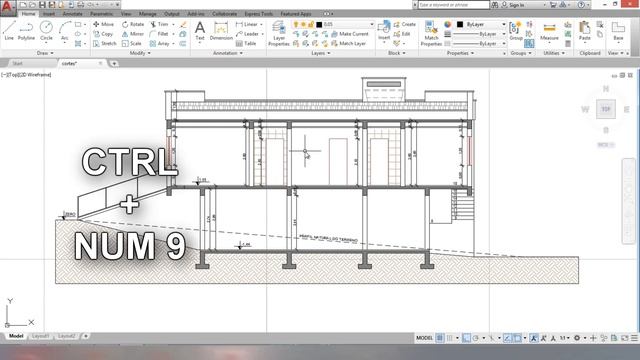Toggle polar tracking in status bar

(476, 338)
